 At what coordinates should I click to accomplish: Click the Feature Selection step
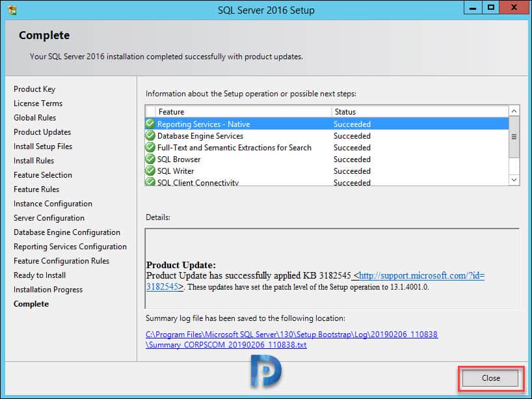click(43, 175)
